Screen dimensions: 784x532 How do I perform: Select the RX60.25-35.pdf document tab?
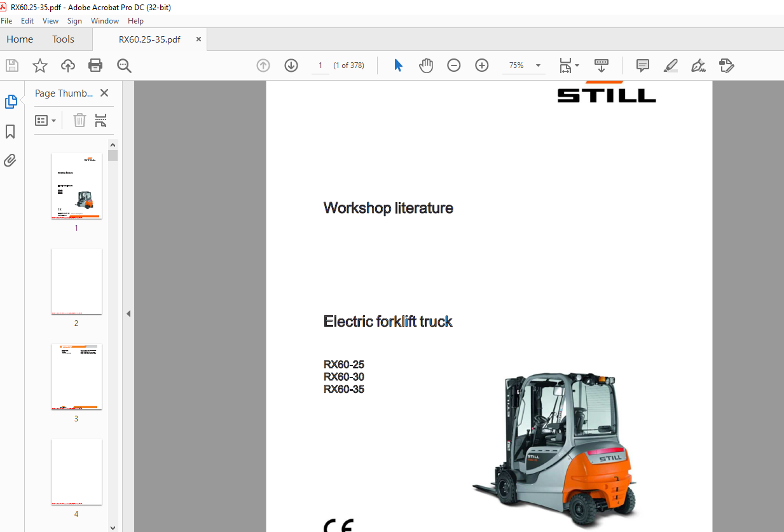[x=149, y=39]
